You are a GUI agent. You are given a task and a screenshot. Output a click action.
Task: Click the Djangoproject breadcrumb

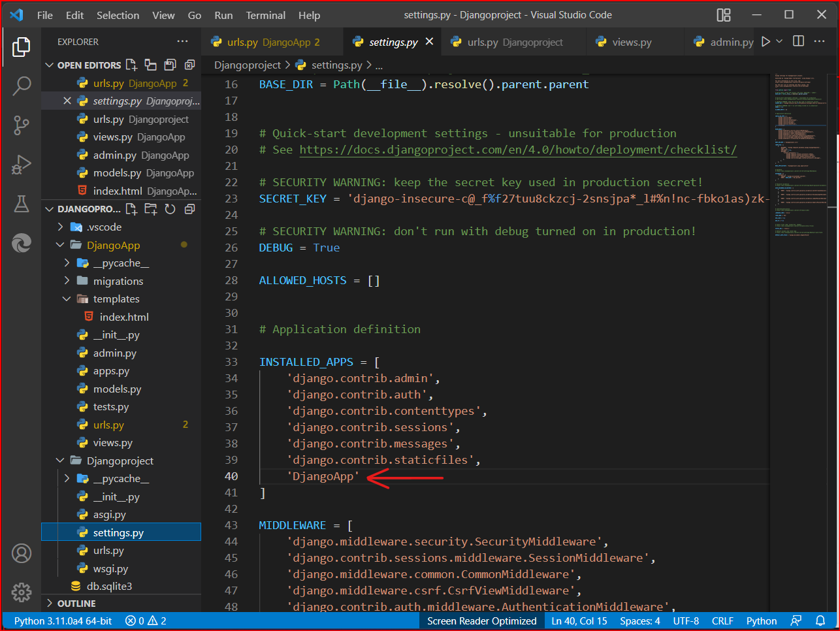[x=248, y=65]
